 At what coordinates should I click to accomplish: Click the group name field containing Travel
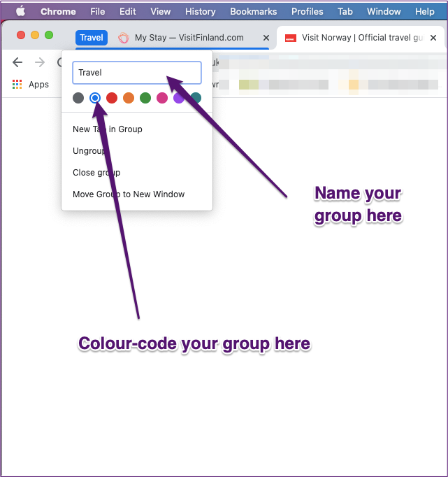pyautogui.click(x=137, y=73)
